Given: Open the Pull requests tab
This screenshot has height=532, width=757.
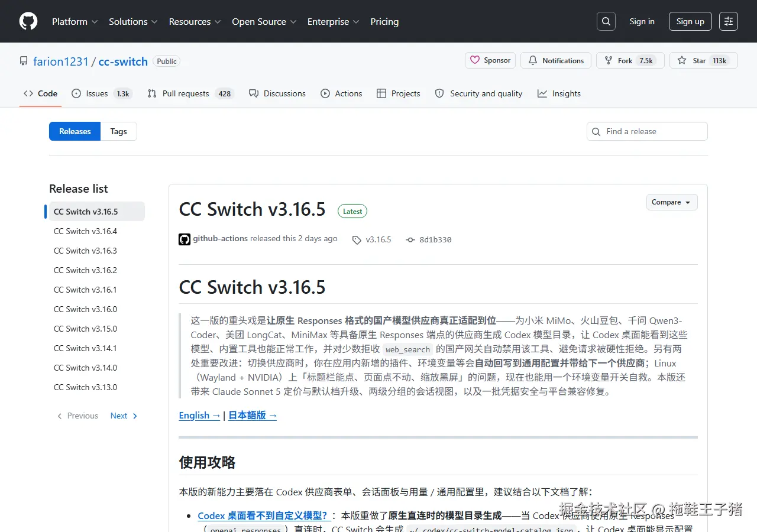Looking at the screenshot, I should click(190, 93).
